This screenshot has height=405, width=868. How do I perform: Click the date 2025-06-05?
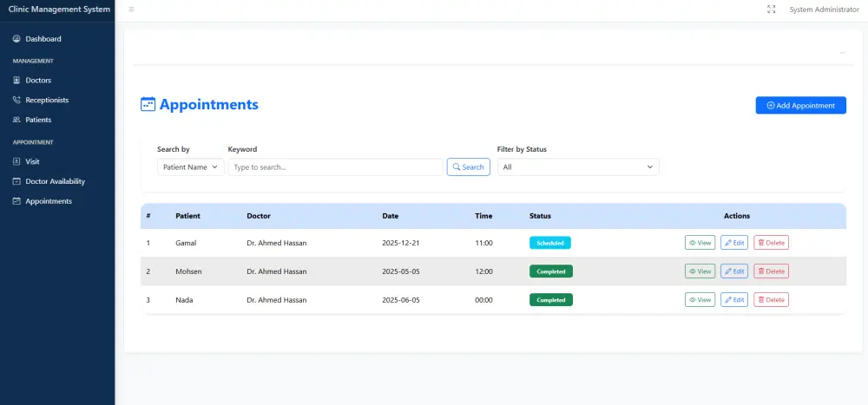(x=401, y=300)
